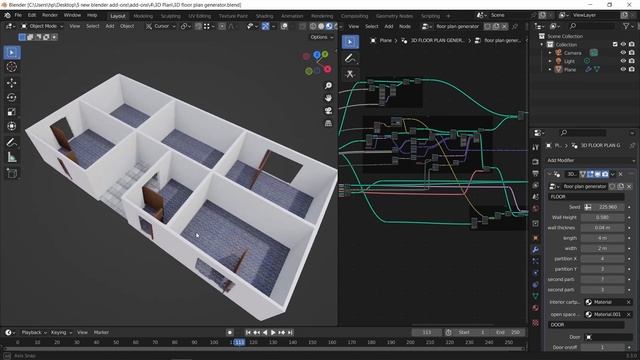Click the Blender logo menu icon
This screenshot has width=640, height=360.
(x=7, y=15)
